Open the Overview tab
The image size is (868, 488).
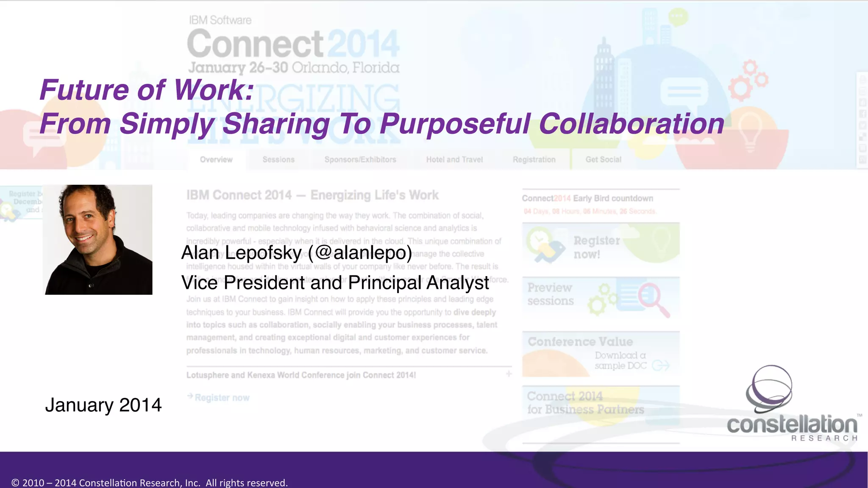[216, 160]
